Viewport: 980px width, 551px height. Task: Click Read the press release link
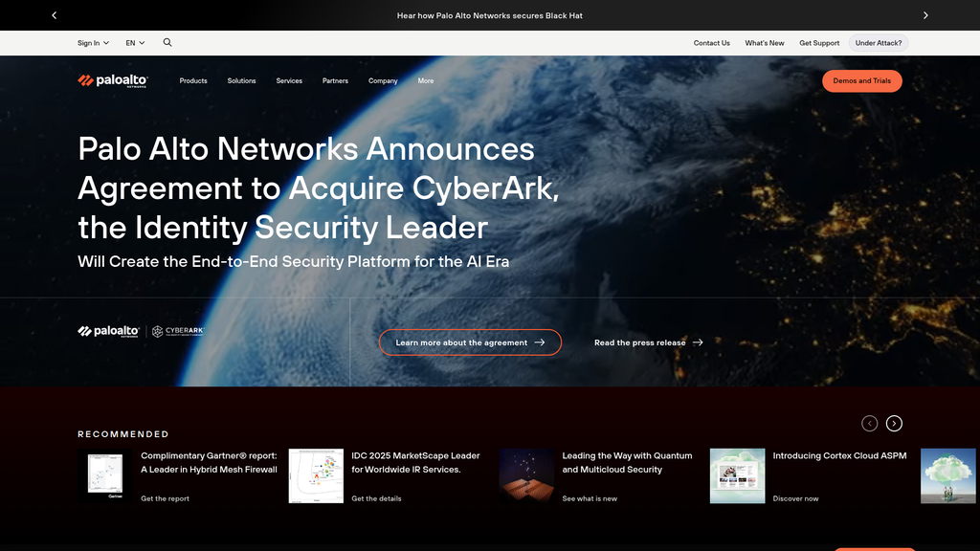pyautogui.click(x=648, y=342)
